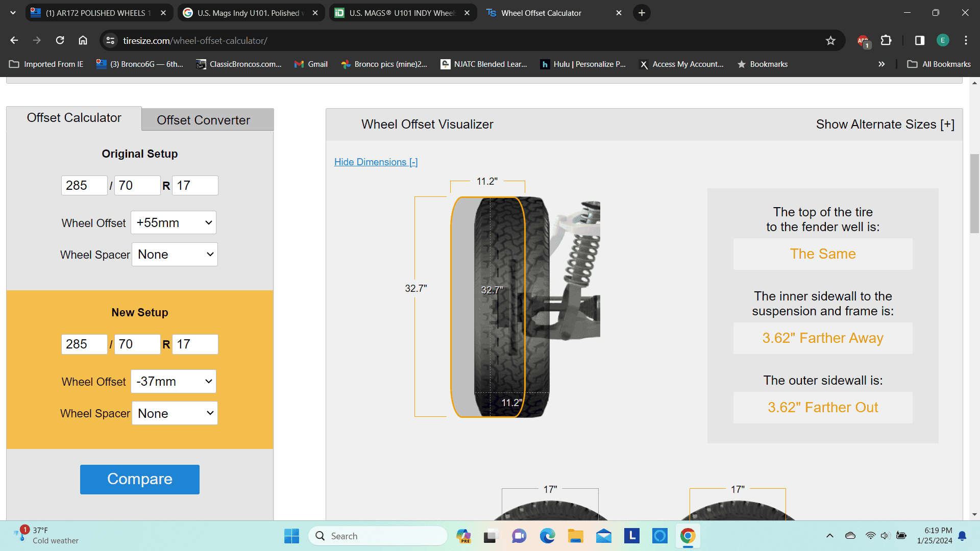Open a new browser tab
This screenshot has height=551, width=980.
[642, 13]
